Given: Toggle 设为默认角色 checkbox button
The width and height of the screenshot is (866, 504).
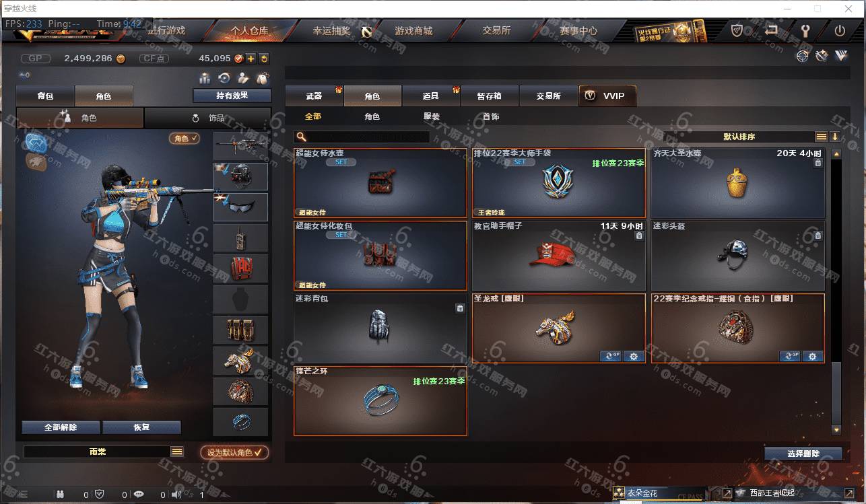Looking at the screenshot, I should tap(234, 452).
